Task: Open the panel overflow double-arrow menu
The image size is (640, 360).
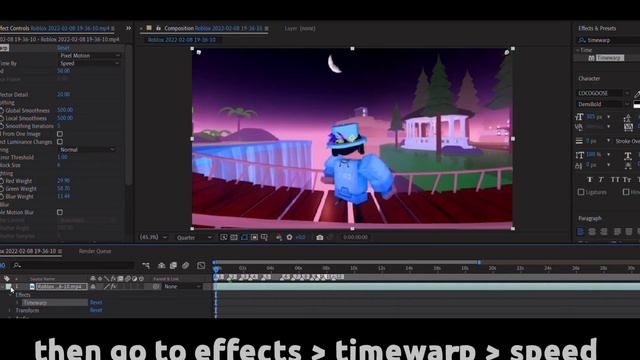Action: click(x=129, y=28)
